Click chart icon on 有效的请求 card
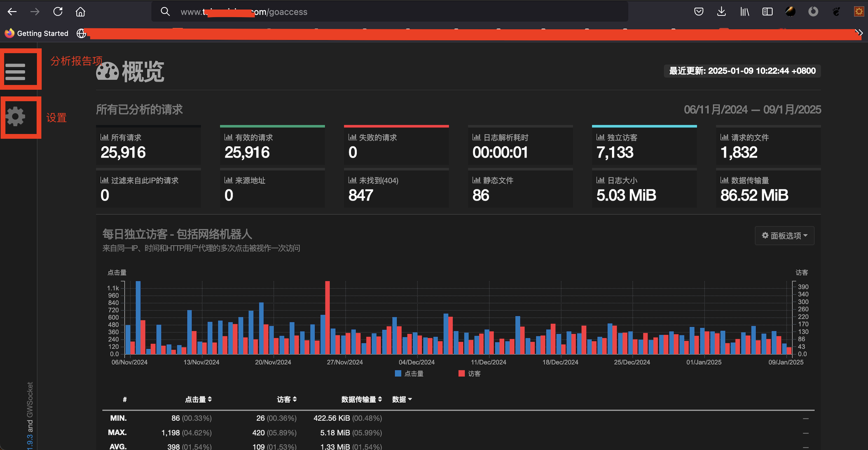 click(x=228, y=137)
